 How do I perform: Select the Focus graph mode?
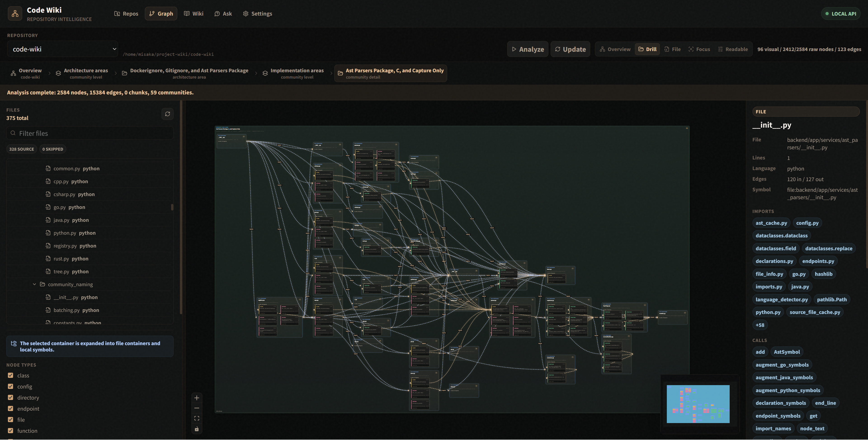click(699, 49)
